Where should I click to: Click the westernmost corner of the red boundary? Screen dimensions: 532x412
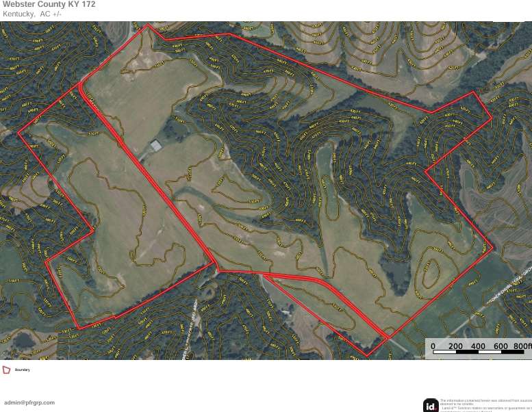18,133
